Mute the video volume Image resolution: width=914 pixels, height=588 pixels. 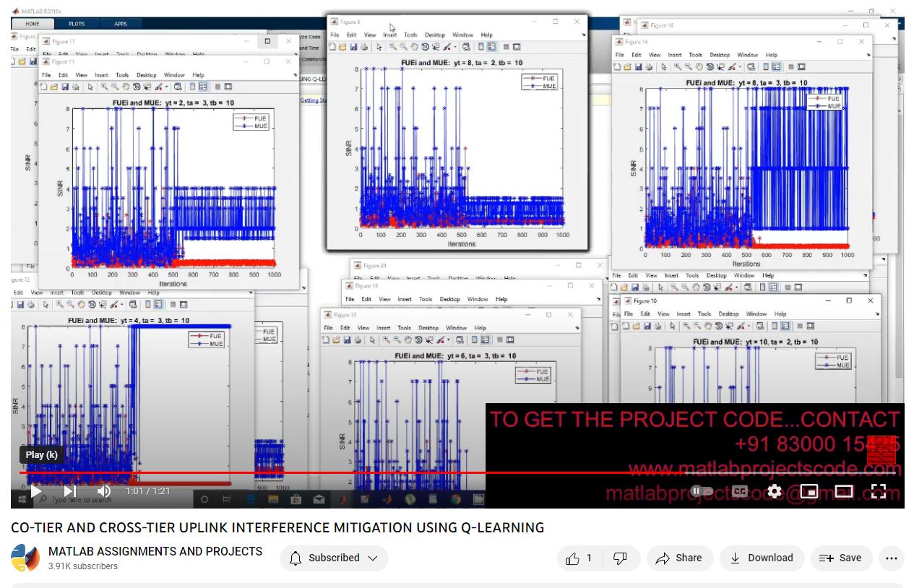pyautogui.click(x=103, y=491)
